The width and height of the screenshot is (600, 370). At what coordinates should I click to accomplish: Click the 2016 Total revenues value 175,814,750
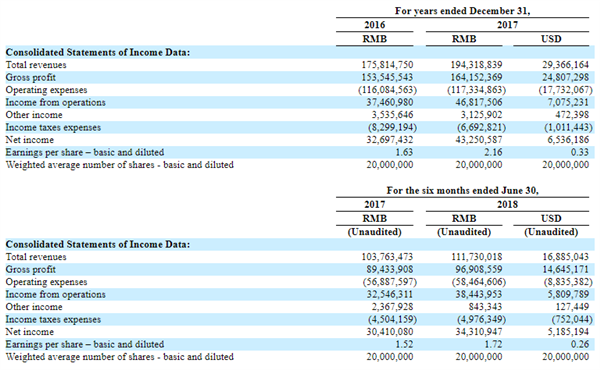(x=387, y=65)
